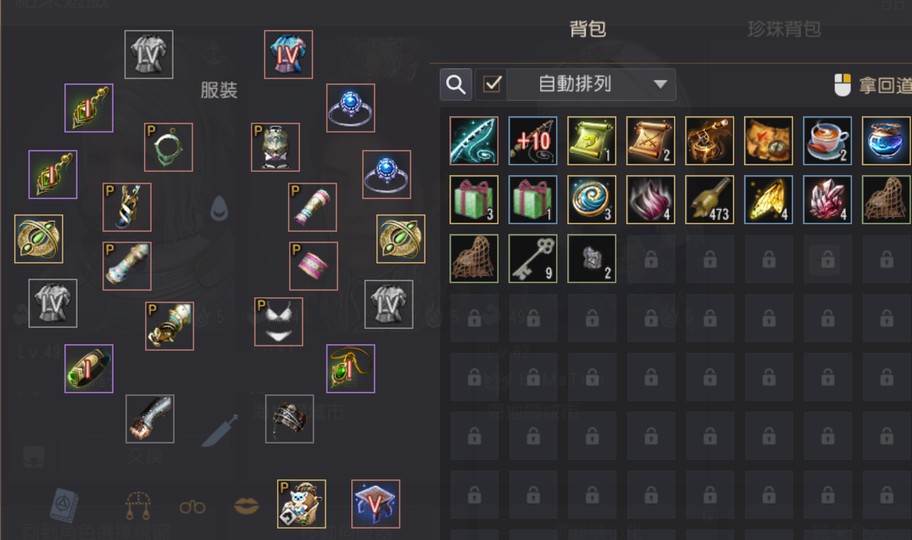Click the cat companion slot icon
This screenshot has width=912, height=540.
[301, 504]
